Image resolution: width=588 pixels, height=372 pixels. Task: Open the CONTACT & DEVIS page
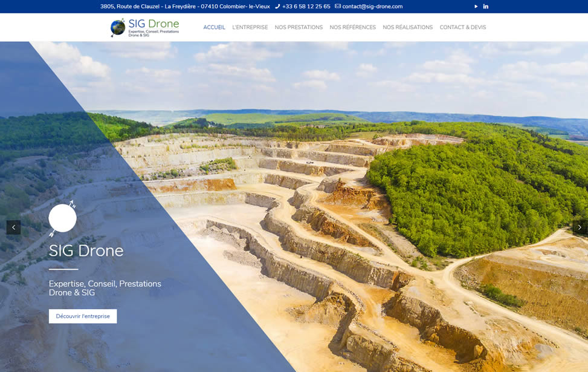pos(463,27)
